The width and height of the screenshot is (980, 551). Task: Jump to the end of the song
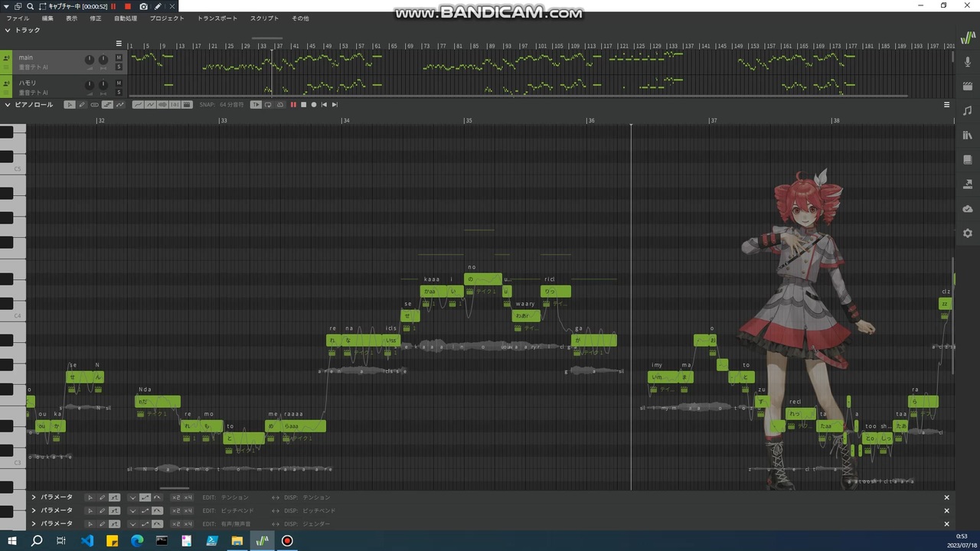coord(335,105)
